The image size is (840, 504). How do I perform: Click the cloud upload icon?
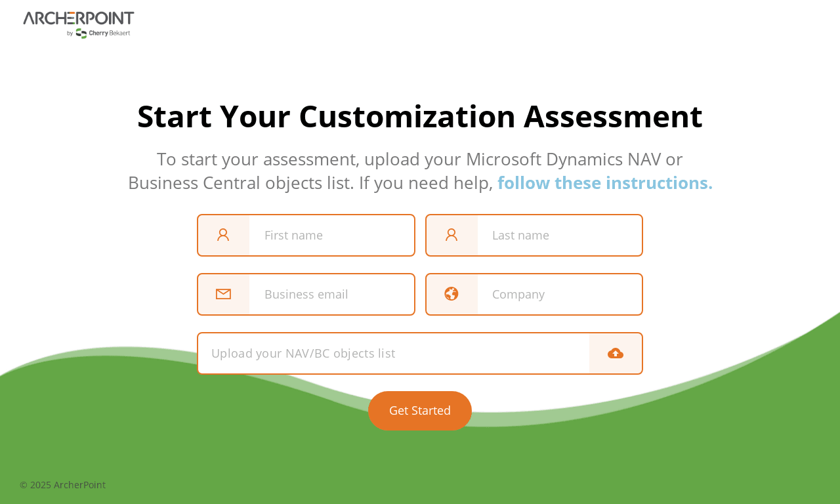(616, 353)
